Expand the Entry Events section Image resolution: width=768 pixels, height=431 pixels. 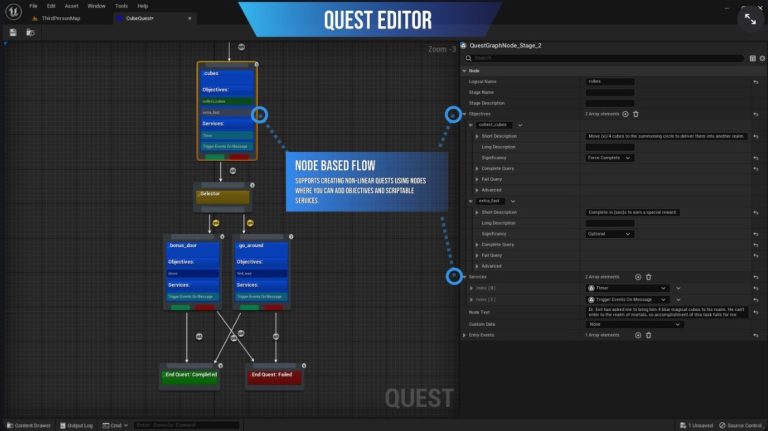tap(464, 335)
